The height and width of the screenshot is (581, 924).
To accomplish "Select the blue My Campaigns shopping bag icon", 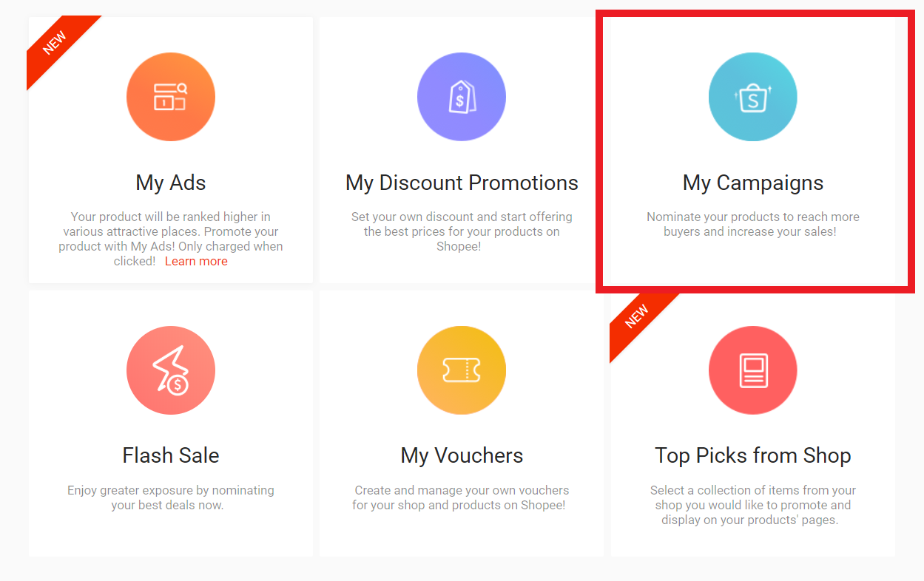I will point(752,97).
